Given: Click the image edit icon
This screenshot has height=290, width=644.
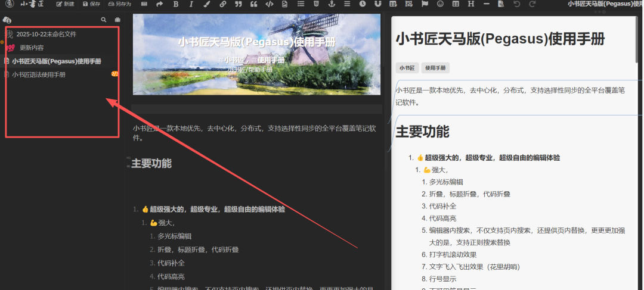Looking at the screenshot, I should [x=408, y=4].
